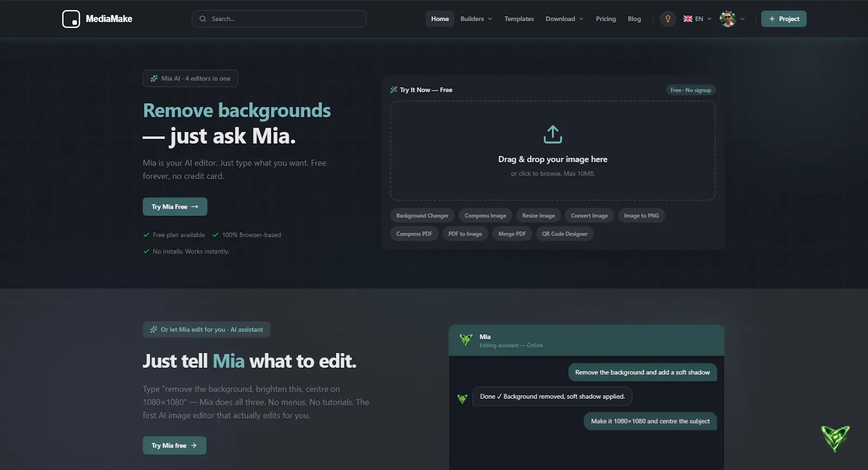
Task: Expand the account menu chevron
Action: [743, 19]
